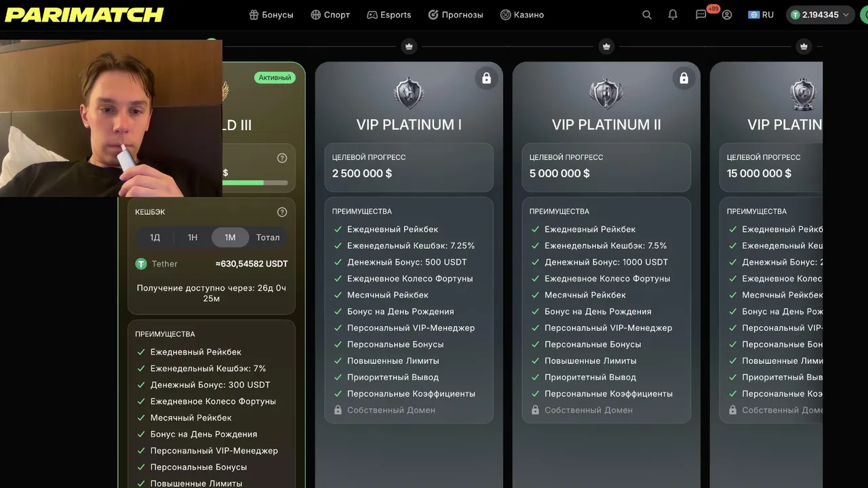Open the Спорт section

click(330, 15)
